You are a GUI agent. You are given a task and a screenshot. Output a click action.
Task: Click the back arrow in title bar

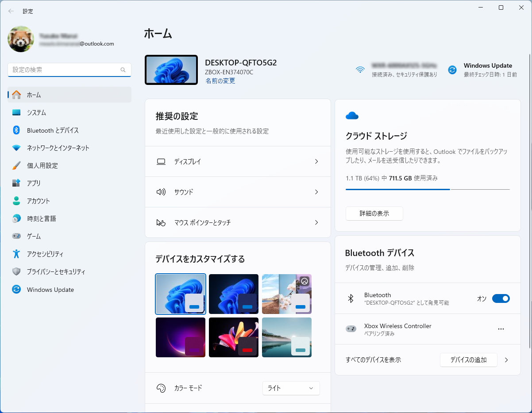pyautogui.click(x=11, y=11)
